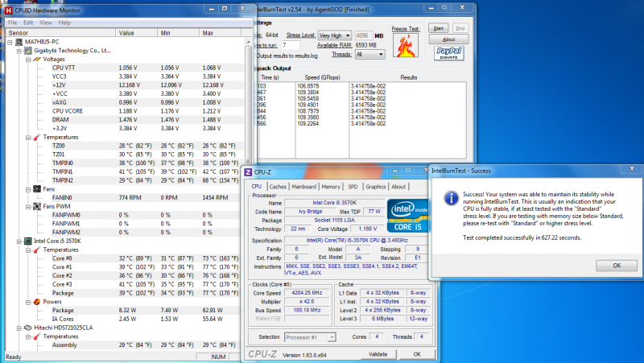This screenshot has width=644, height=363.
Task: Click the Gigabyte Temperatures thermometer icon
Action: click(x=37, y=137)
